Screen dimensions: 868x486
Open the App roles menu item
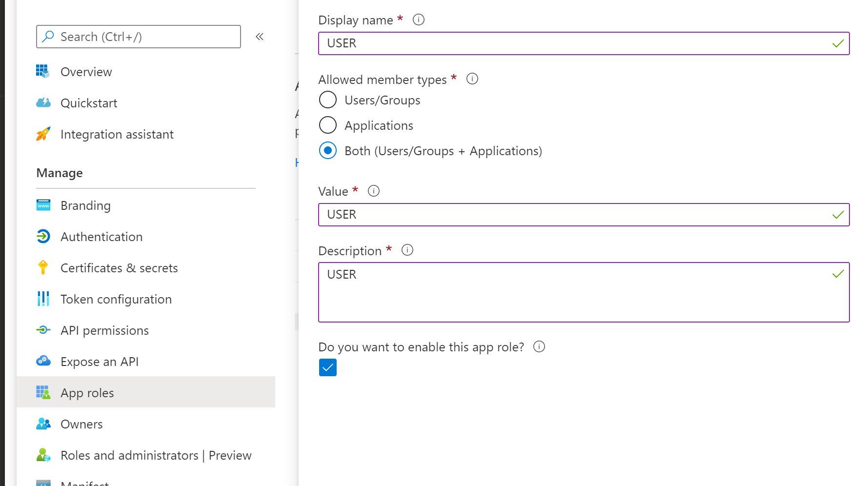(x=87, y=393)
